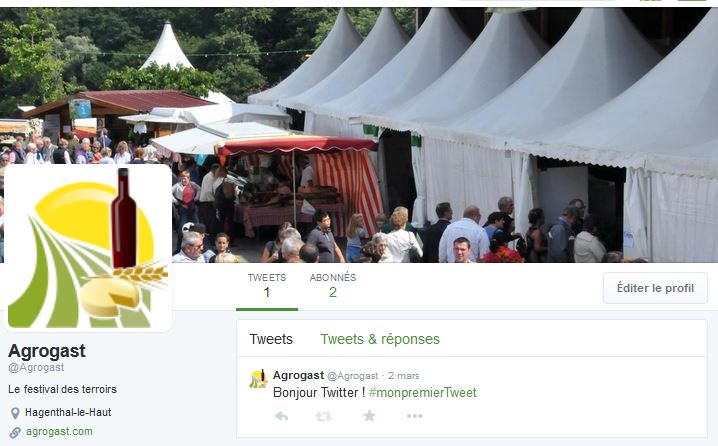
Task: Open the tweet's 2 mars timestamp
Action: click(403, 376)
